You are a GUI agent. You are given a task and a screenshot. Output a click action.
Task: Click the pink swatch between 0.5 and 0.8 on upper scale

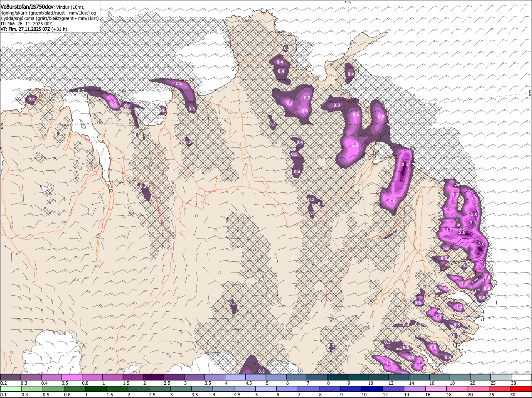coord(72,377)
